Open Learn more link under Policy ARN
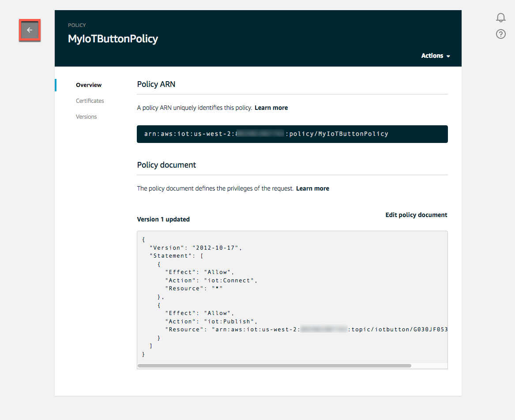Image resolution: width=515 pixels, height=420 pixels. coord(271,108)
